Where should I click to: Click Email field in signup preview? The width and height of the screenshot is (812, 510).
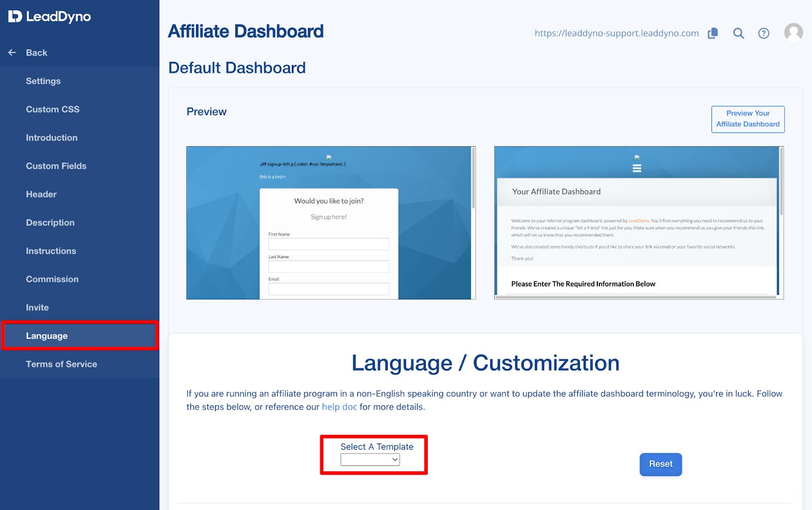(x=329, y=289)
